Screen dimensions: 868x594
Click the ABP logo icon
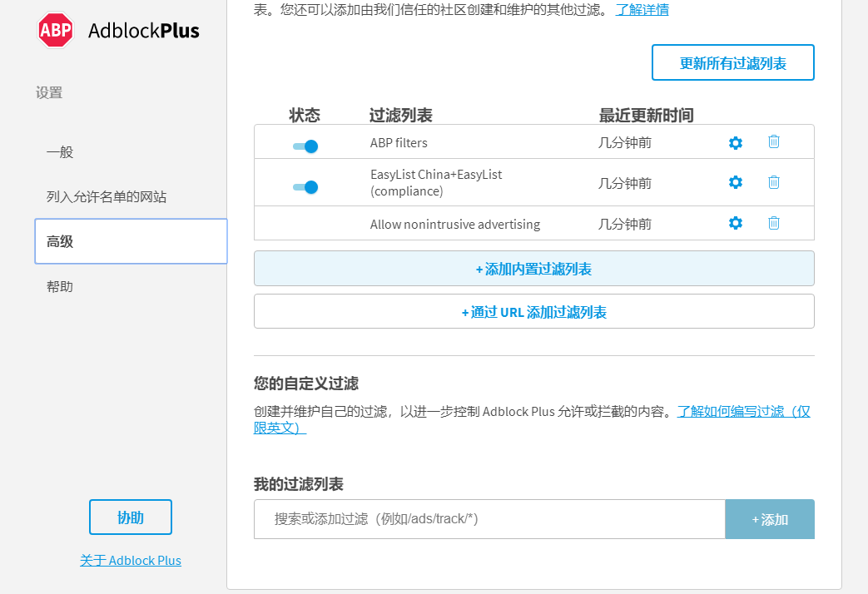click(x=55, y=30)
